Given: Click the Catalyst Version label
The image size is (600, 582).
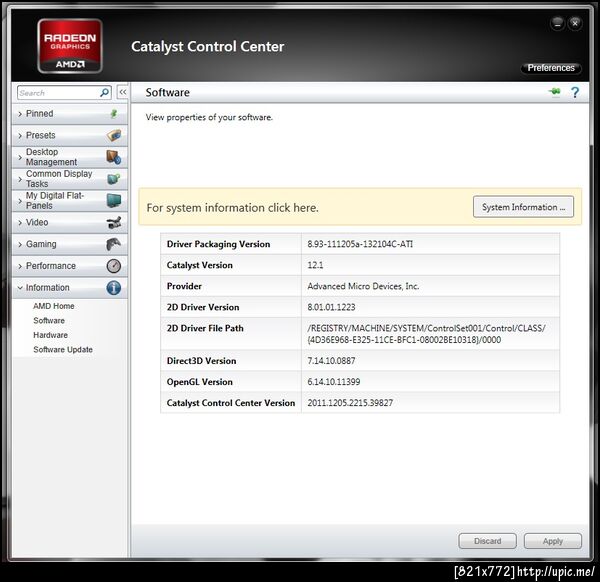Looking at the screenshot, I should 199,265.
